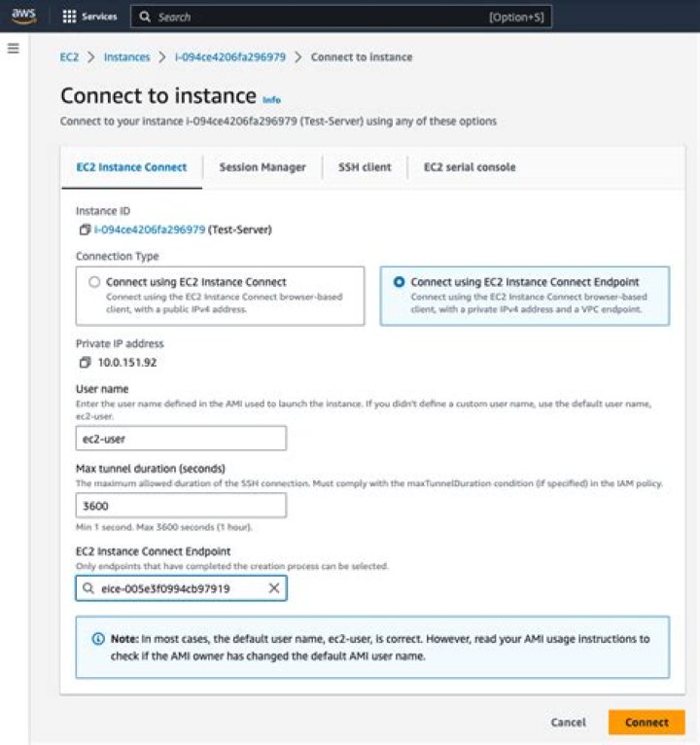Toggle the hamburger side navigation menu
Image resolution: width=700 pixels, height=745 pixels.
pyautogui.click(x=14, y=48)
